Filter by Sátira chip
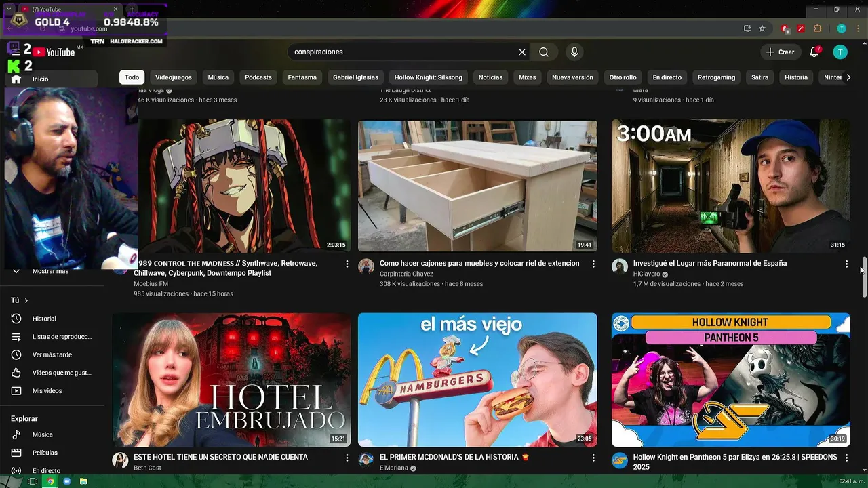Screen dimensions: 868x488 [x=760, y=77]
